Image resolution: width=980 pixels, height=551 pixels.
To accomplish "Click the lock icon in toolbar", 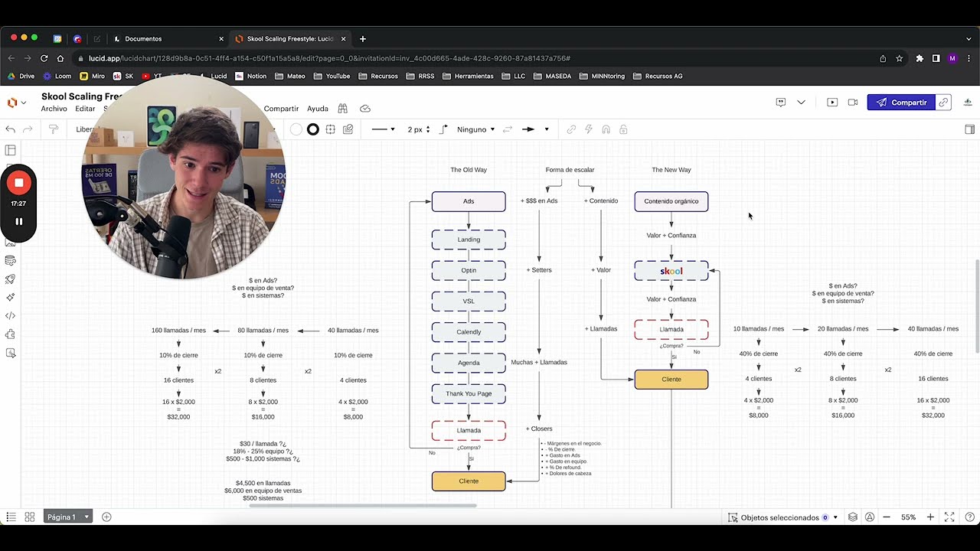I will point(623,129).
